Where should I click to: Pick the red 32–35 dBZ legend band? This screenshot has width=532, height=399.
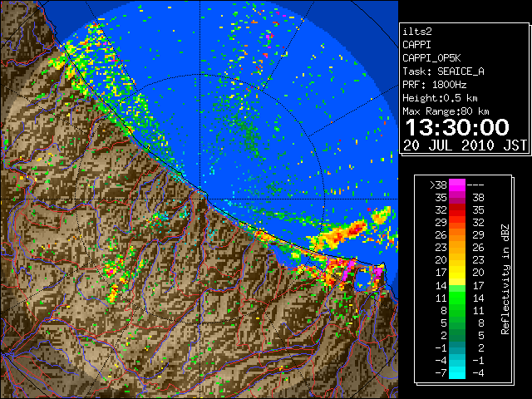click(457, 210)
